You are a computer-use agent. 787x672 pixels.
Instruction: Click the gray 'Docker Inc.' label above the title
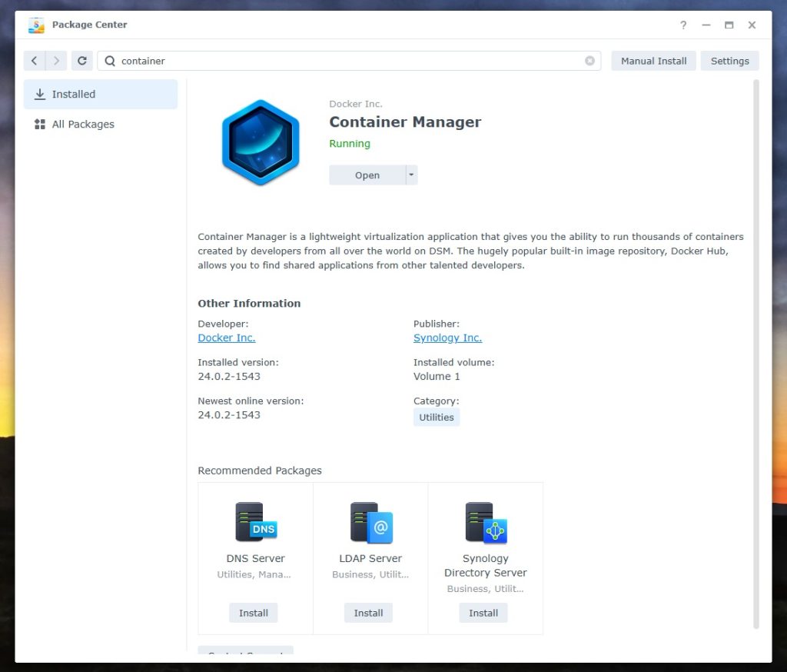click(x=356, y=104)
